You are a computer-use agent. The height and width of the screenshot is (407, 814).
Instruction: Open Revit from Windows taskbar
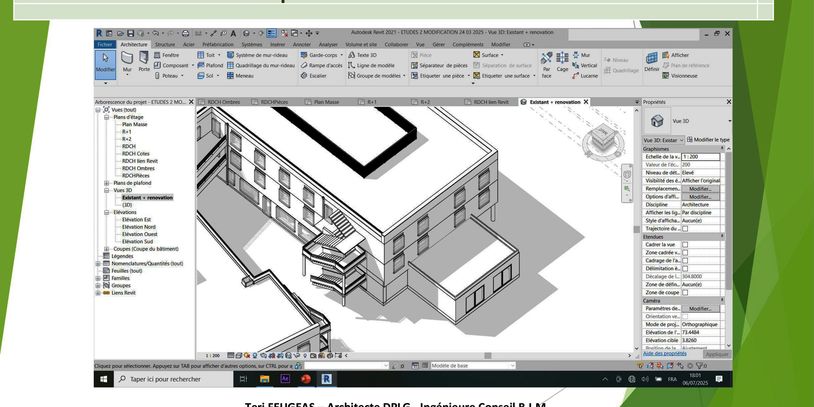(x=326, y=379)
